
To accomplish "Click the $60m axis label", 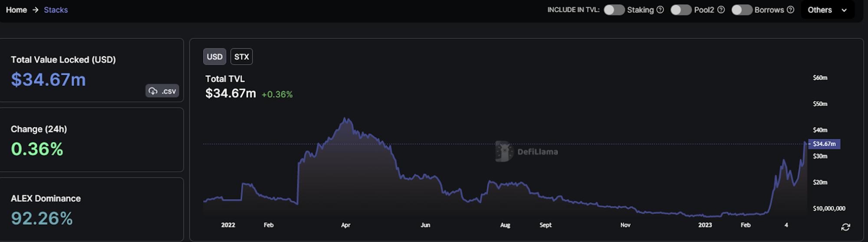I will (820, 78).
